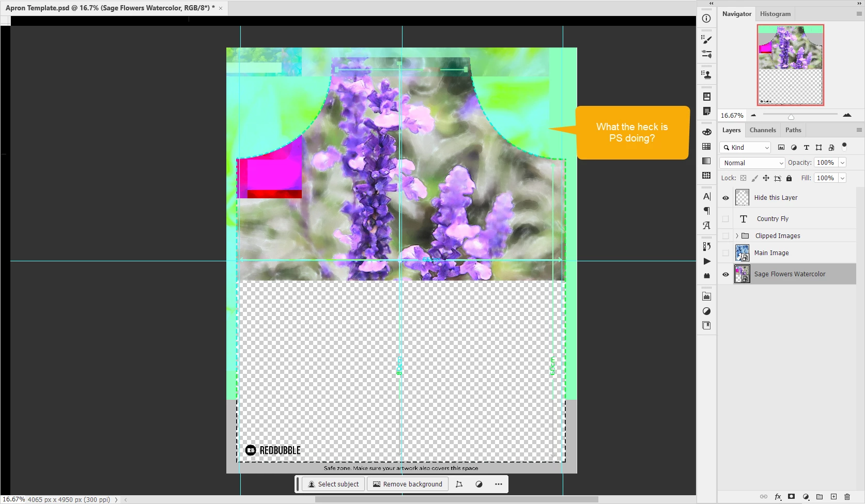Add a layer style with fx icon
865x504 pixels.
[778, 497]
